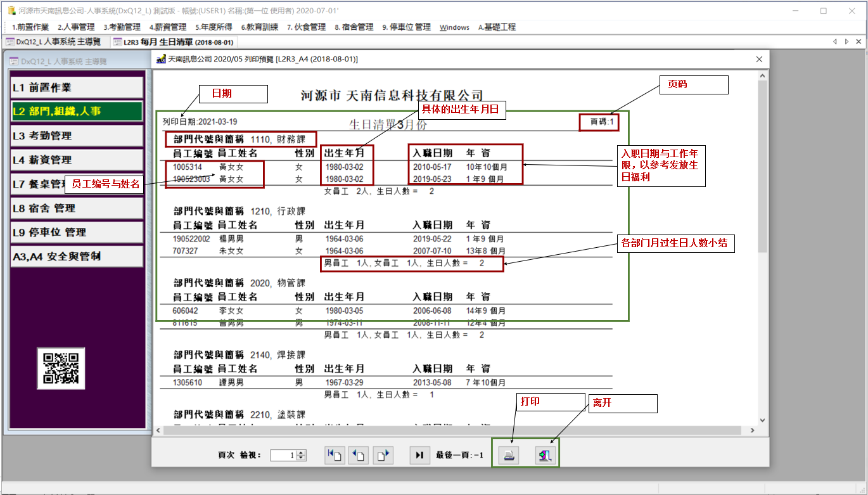Image resolution: width=868 pixels, height=495 pixels.
Task: Close active tab with tab bar X
Action: click(858, 42)
